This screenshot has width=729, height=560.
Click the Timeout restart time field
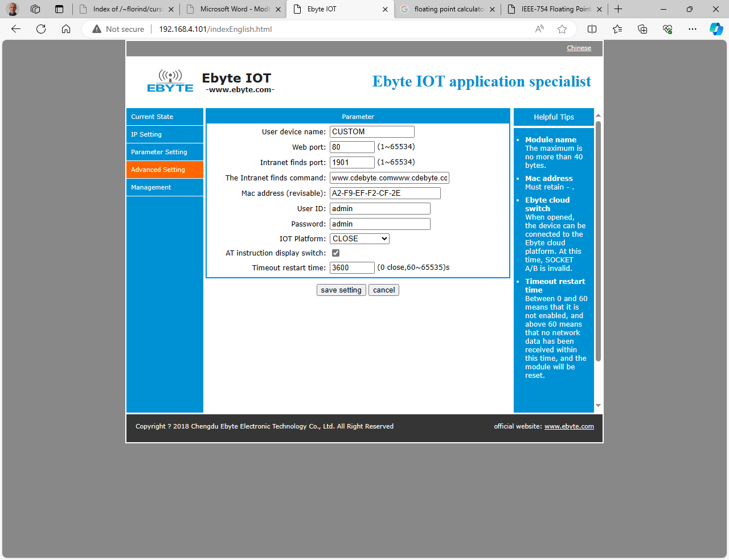(x=352, y=268)
